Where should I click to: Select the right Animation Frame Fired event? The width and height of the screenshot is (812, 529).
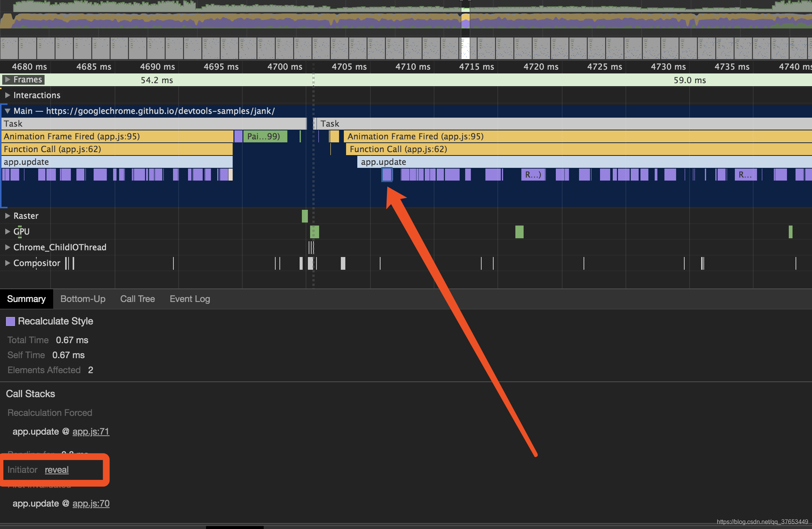click(578, 136)
